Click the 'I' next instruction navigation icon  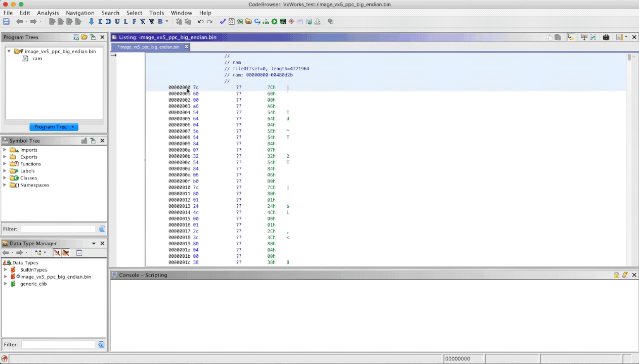(100, 22)
